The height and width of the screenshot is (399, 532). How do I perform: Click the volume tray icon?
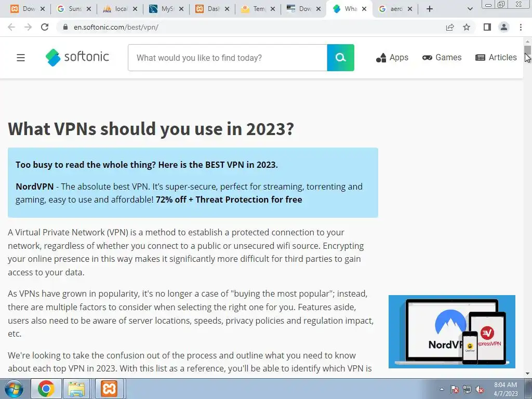[x=480, y=389]
